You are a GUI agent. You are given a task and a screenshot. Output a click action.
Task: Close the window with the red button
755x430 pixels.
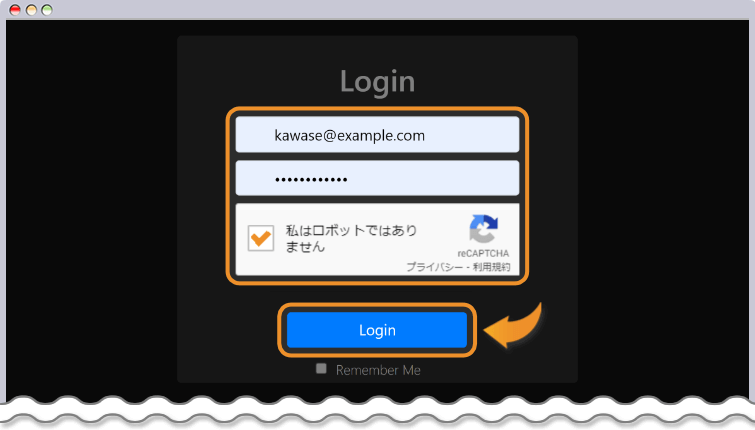tap(15, 10)
